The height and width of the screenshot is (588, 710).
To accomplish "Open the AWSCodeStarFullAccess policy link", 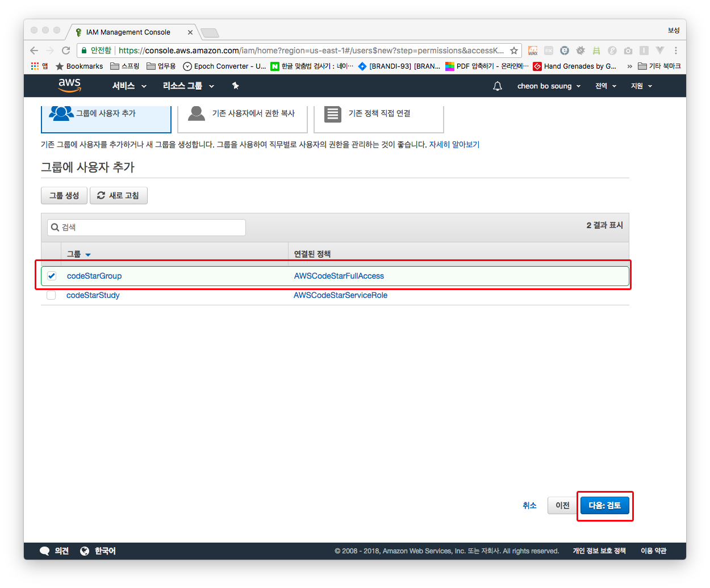I will pos(339,276).
